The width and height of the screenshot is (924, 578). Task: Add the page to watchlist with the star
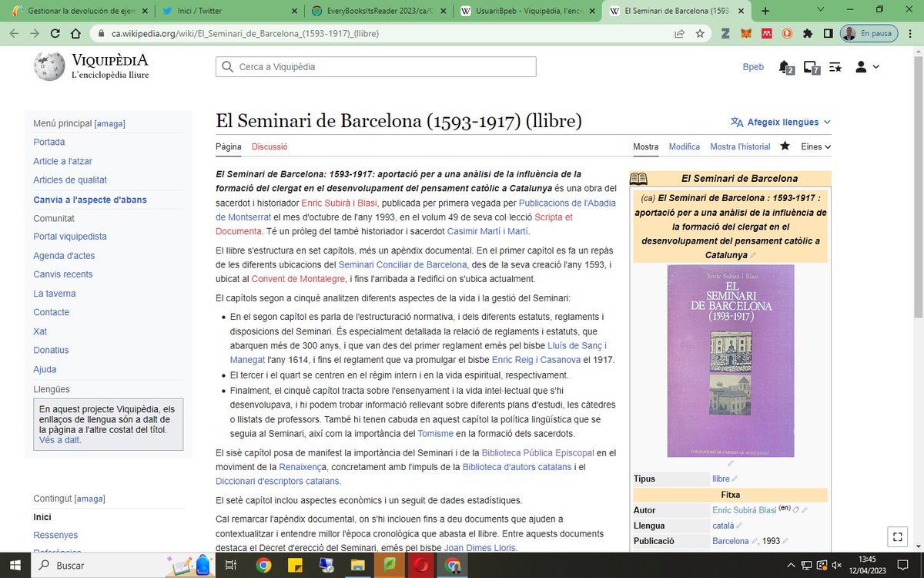tap(785, 146)
